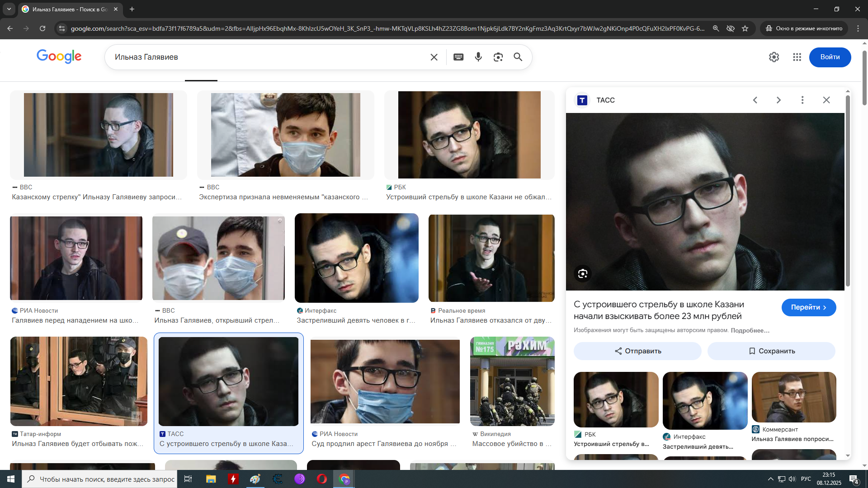Open the Википедия gymnasium thumbnail result
The height and width of the screenshot is (488, 868).
(x=512, y=381)
